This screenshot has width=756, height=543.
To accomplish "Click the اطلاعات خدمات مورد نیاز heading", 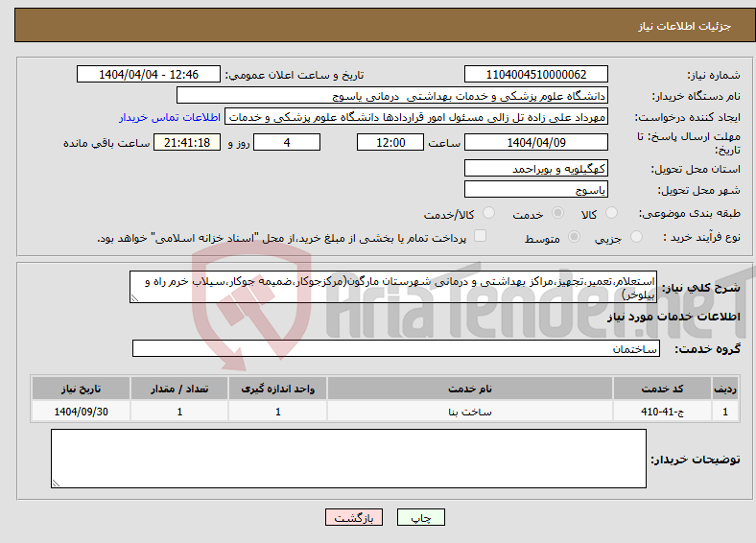I will point(673,317).
